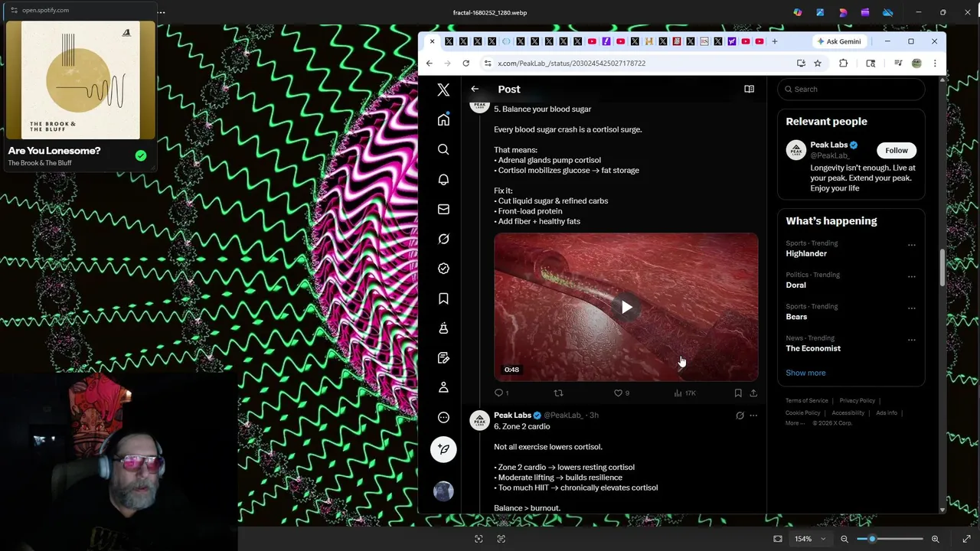Image resolution: width=980 pixels, height=551 pixels.
Task: Close the active Chrome tab
Action: pyautogui.click(x=432, y=41)
